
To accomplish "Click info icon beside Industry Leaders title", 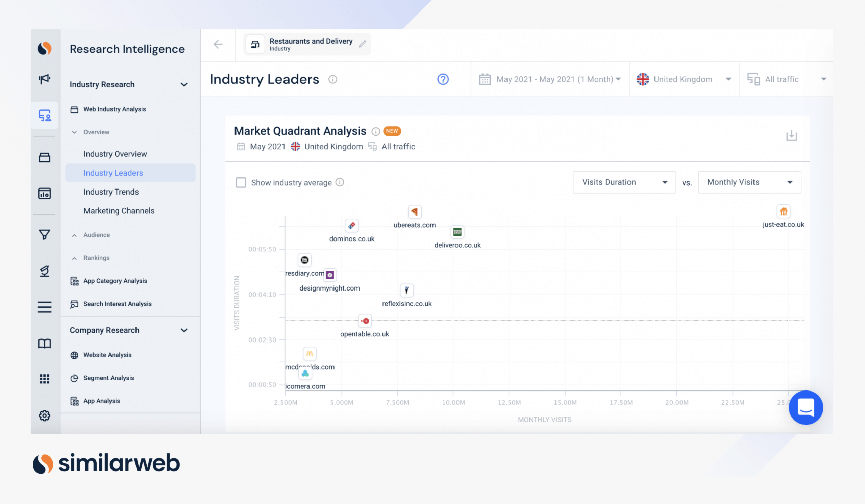I will (332, 79).
